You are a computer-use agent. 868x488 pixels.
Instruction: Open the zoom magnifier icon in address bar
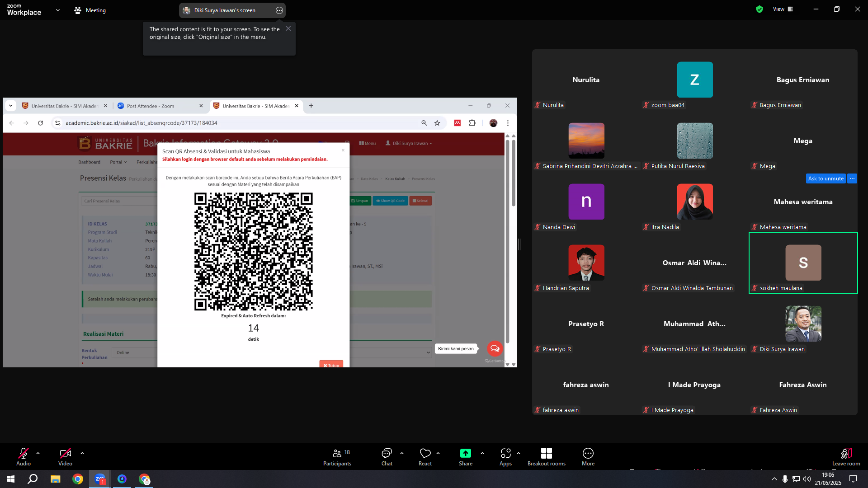point(424,123)
